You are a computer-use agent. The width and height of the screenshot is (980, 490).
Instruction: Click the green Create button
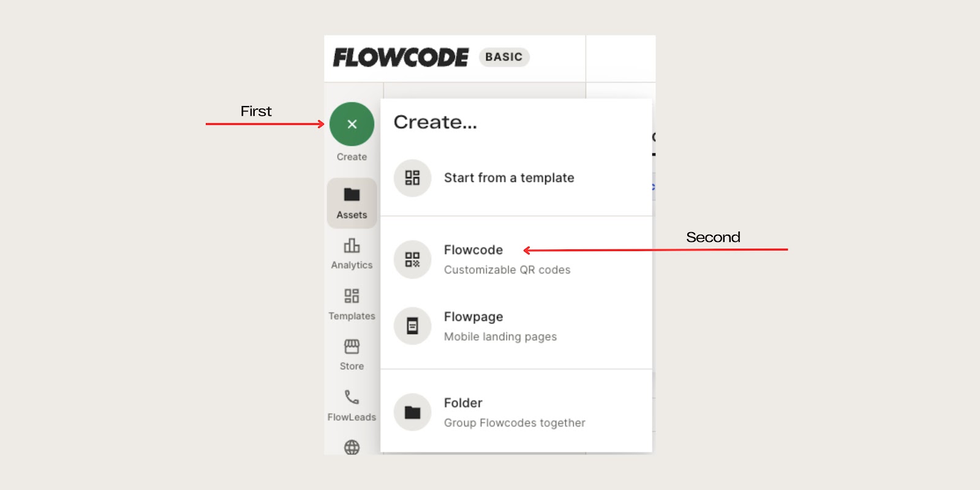pyautogui.click(x=352, y=124)
